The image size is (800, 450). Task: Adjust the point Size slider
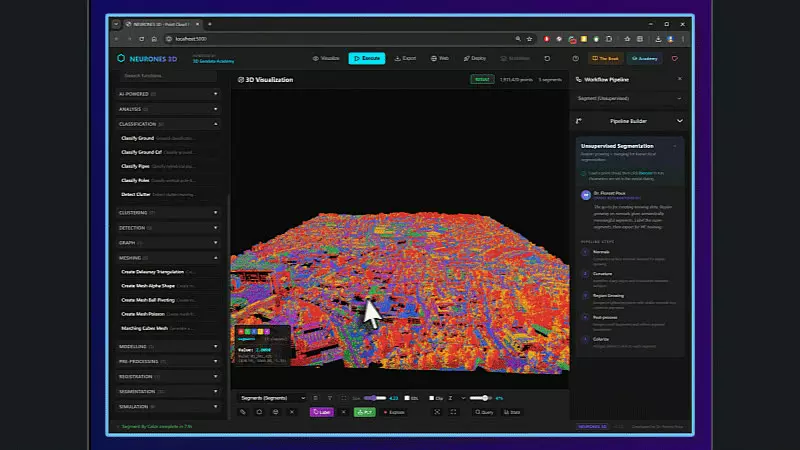pos(375,398)
